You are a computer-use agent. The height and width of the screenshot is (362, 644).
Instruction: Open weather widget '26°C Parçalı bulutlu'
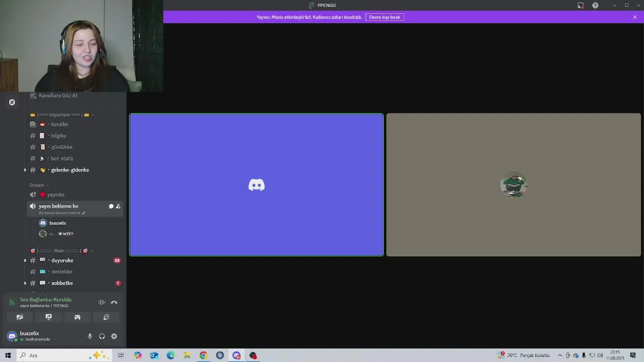[x=523, y=355]
